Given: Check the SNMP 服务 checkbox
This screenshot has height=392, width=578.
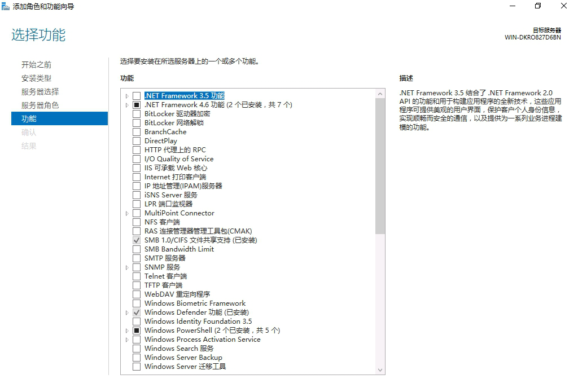Looking at the screenshot, I should pyautogui.click(x=137, y=267).
